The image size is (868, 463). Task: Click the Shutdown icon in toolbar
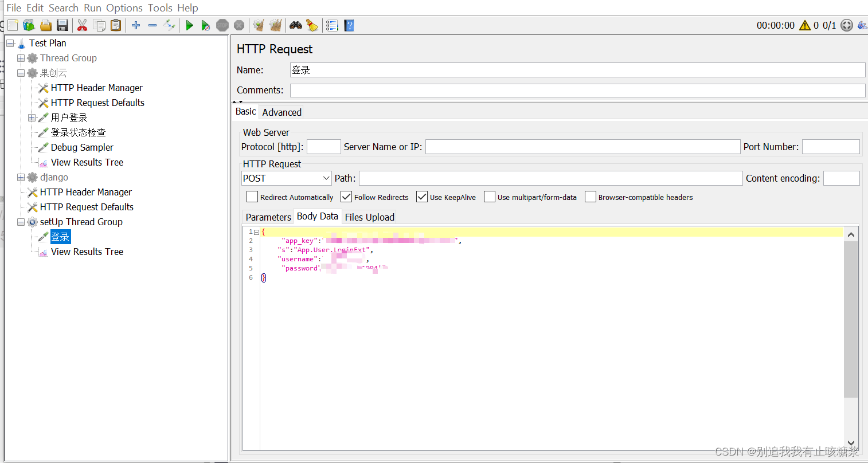pyautogui.click(x=239, y=25)
